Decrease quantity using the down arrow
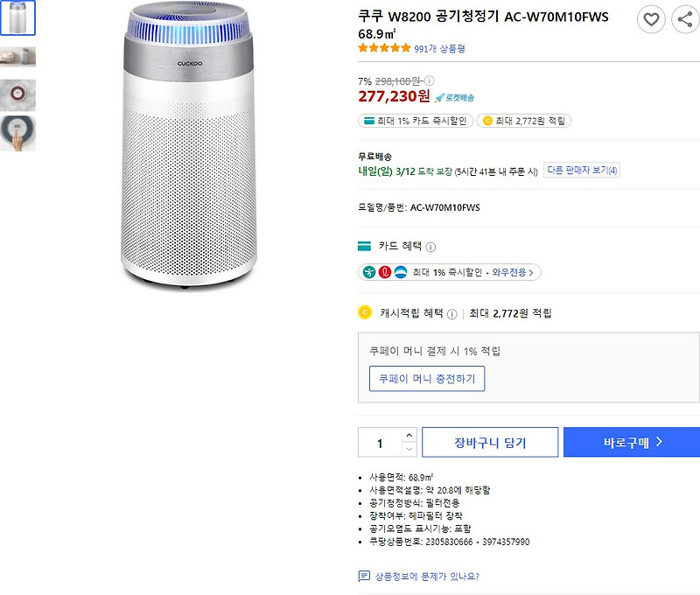Screen dimensions: 700x595 click(409, 448)
